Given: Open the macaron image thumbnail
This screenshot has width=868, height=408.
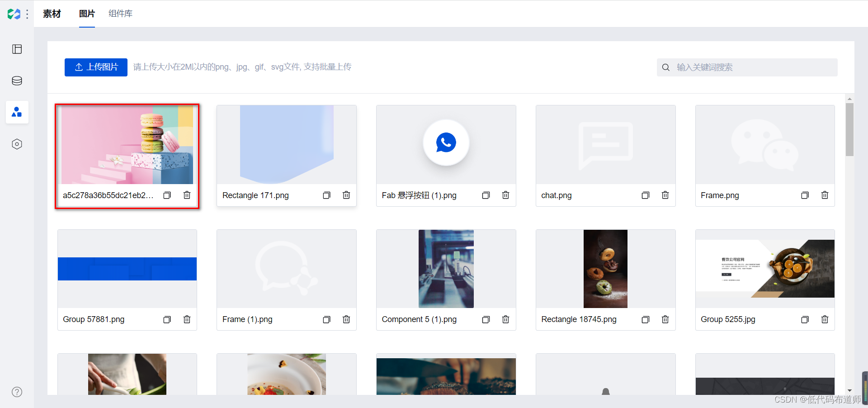Looking at the screenshot, I should tap(127, 145).
